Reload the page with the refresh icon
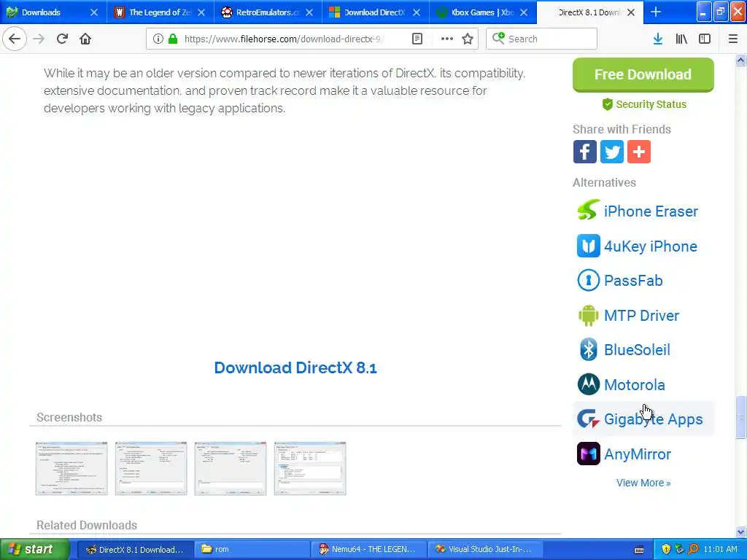Screen dimensions: 747x560 point(62,39)
